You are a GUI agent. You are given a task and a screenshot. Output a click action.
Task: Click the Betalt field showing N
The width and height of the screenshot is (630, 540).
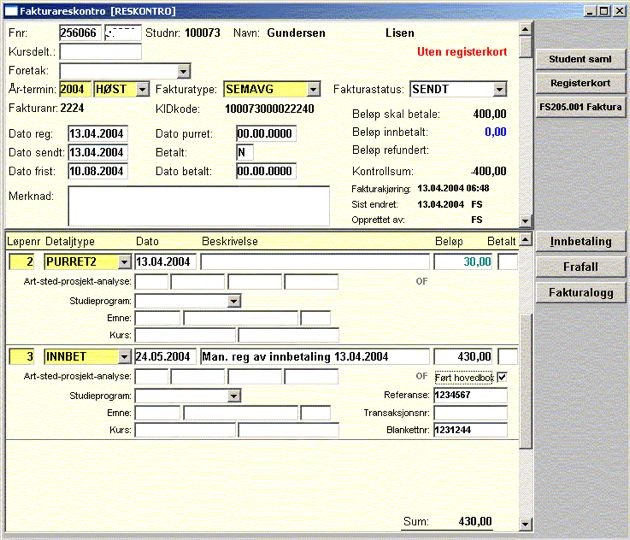(x=245, y=153)
